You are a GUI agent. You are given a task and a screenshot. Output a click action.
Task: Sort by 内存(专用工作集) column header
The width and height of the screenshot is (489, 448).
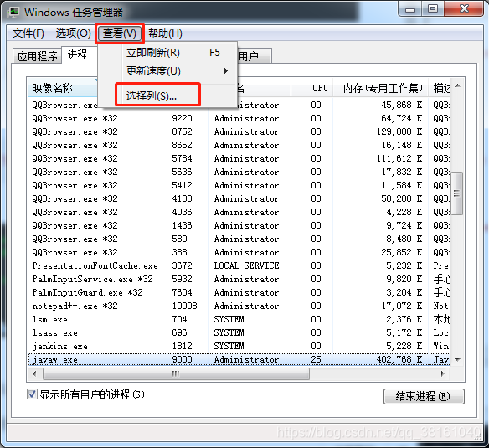point(380,88)
